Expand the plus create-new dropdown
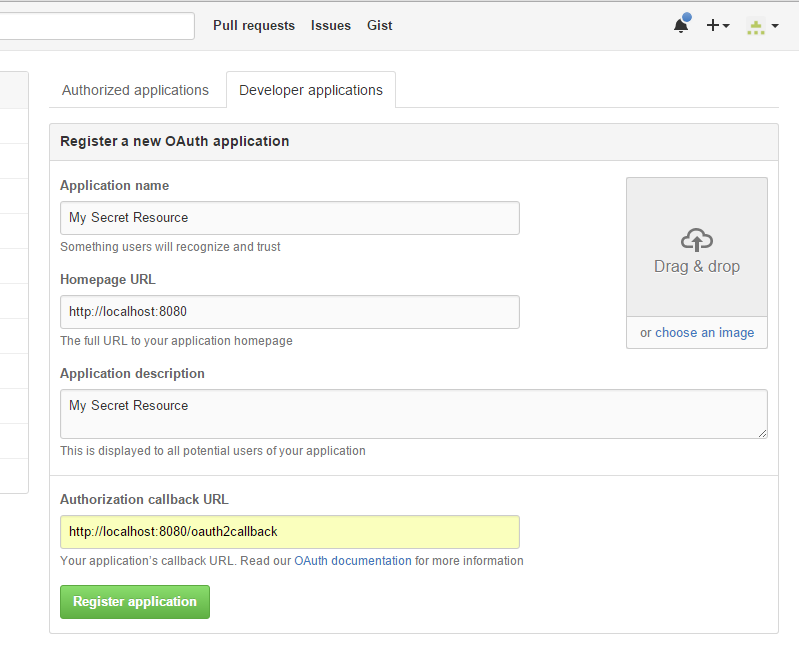 tap(718, 26)
